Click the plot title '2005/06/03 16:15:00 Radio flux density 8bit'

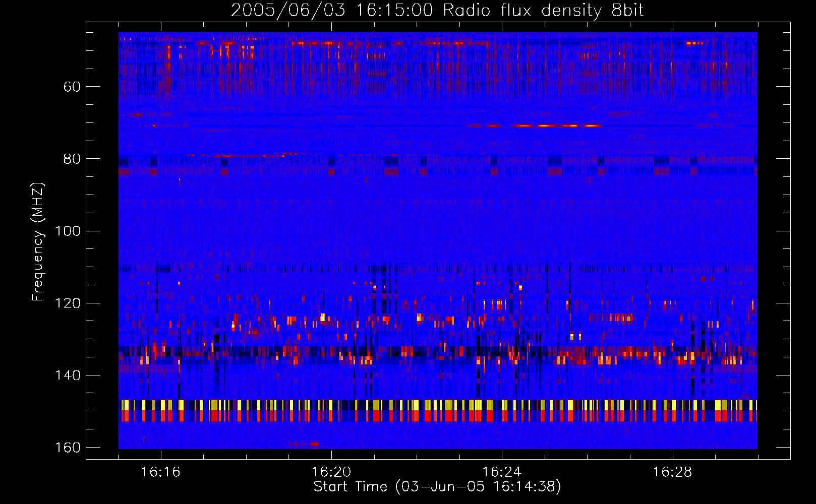coord(437,11)
